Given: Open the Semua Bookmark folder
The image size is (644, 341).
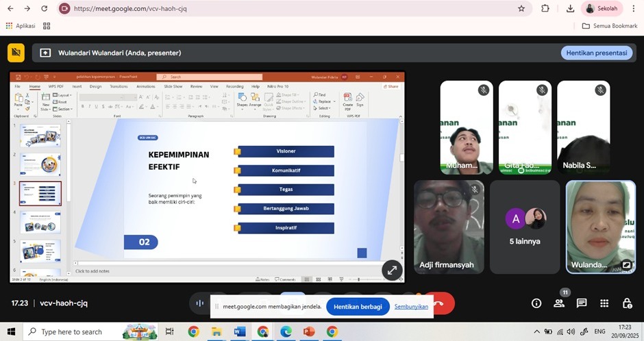Looking at the screenshot, I should (610, 26).
